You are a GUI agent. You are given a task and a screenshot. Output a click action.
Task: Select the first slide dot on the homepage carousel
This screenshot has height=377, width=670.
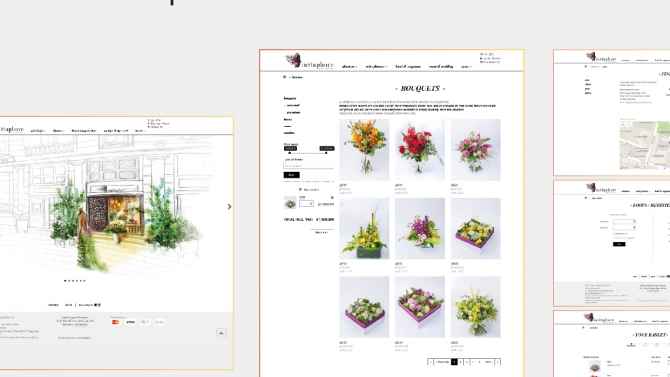[65, 281]
